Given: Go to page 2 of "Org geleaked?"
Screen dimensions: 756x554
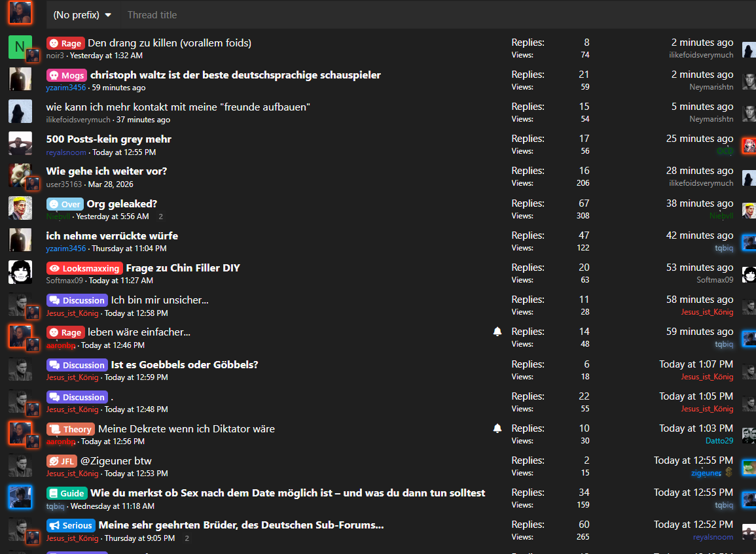Looking at the screenshot, I should pos(160,216).
